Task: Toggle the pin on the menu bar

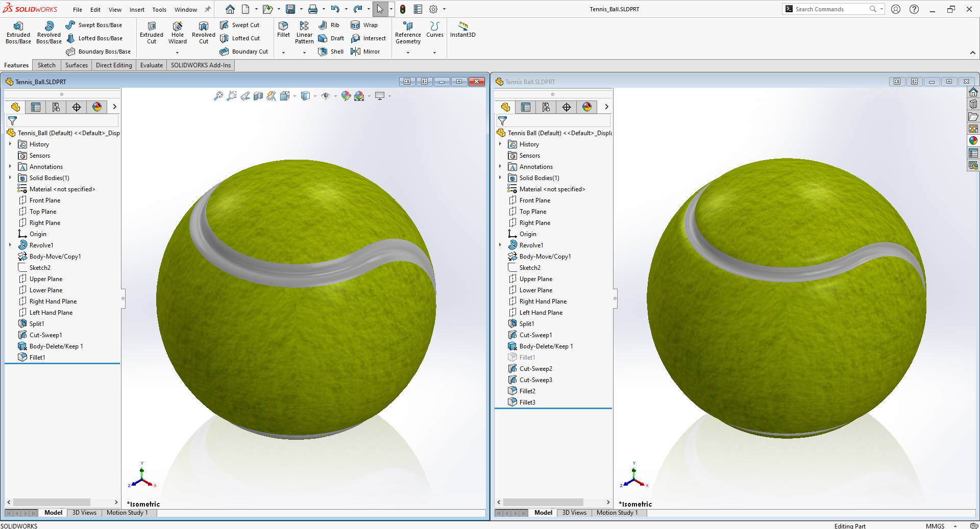Action: click(x=208, y=9)
